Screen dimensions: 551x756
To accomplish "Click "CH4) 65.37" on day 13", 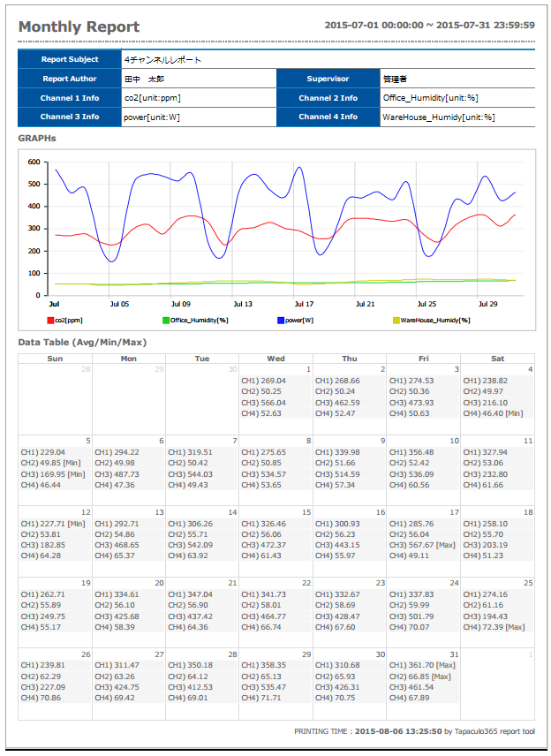I will (115, 556).
